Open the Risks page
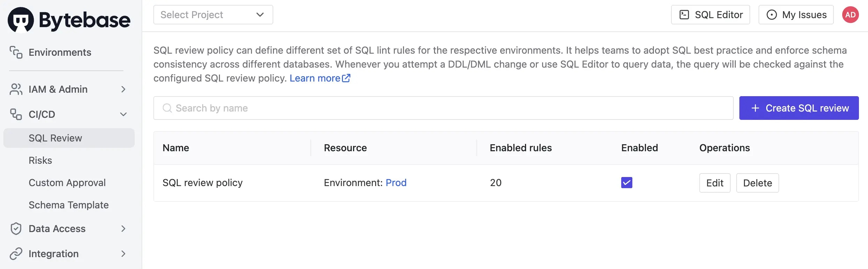The height and width of the screenshot is (269, 868). 40,160
